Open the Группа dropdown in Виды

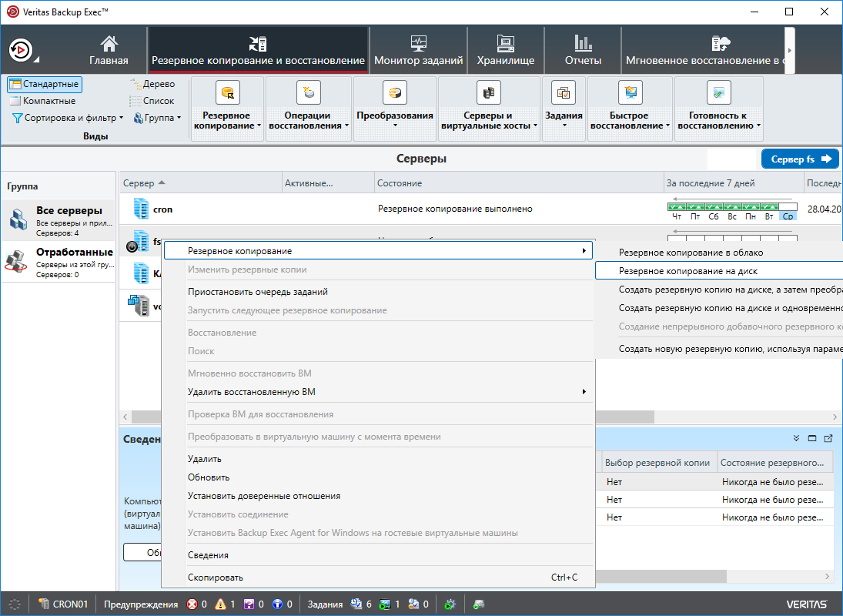[x=157, y=118]
